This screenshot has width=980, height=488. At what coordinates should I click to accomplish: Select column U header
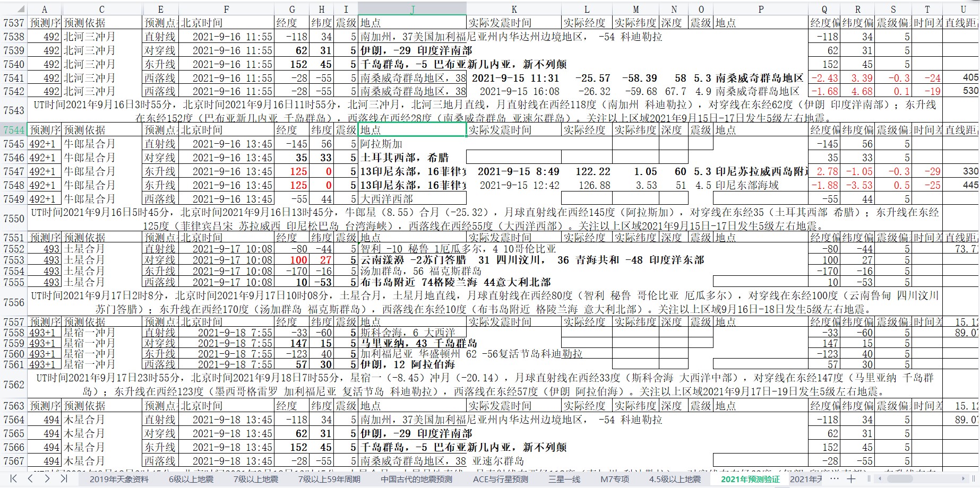[x=962, y=9]
